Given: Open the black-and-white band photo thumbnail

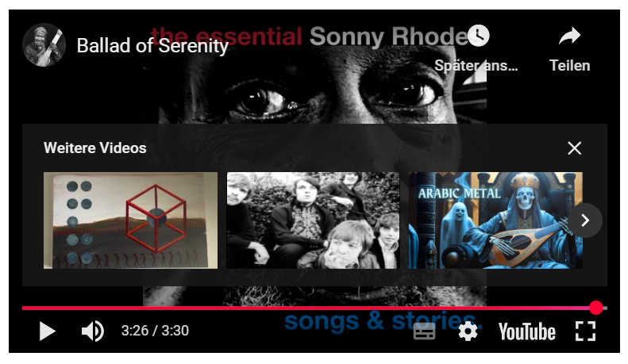Looking at the screenshot, I should (313, 220).
